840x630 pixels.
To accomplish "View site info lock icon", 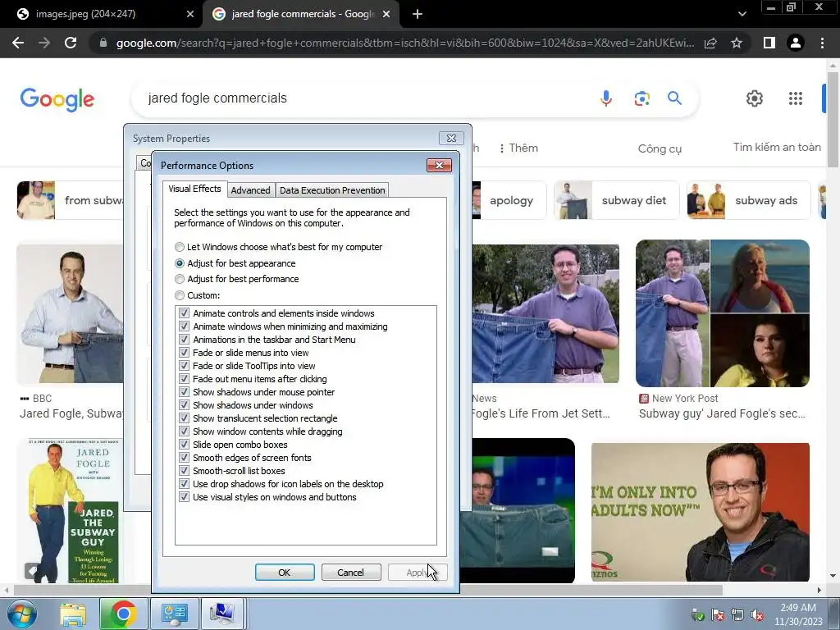I will point(103,43).
